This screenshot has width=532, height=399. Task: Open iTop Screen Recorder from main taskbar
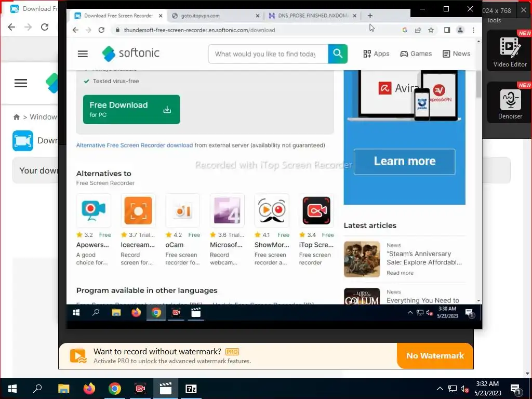coord(140,389)
